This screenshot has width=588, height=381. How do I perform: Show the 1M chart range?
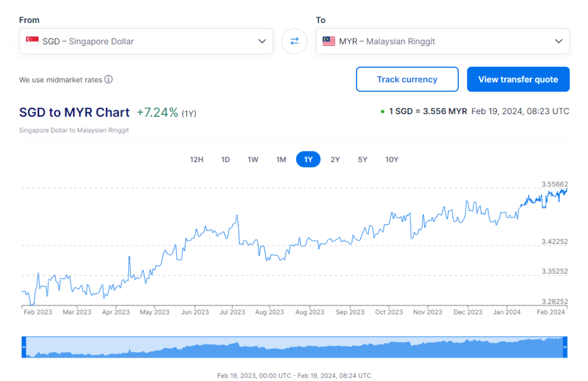click(281, 160)
